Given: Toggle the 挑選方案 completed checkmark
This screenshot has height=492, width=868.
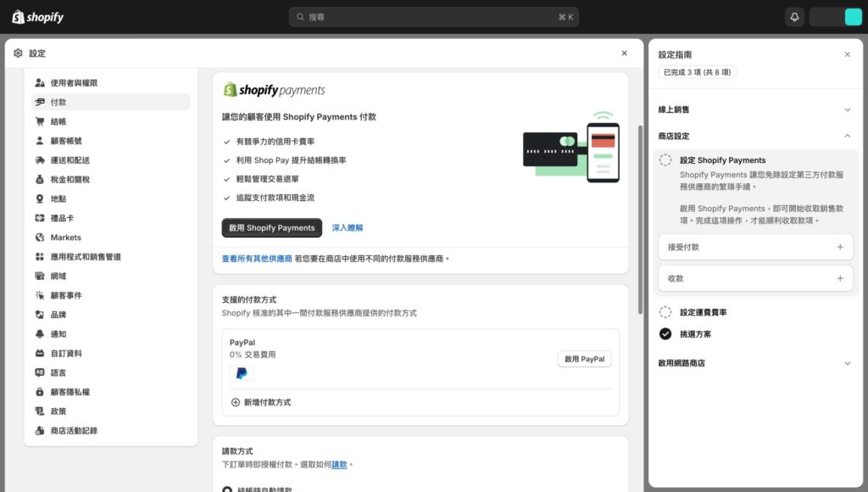Looking at the screenshot, I should coord(665,334).
